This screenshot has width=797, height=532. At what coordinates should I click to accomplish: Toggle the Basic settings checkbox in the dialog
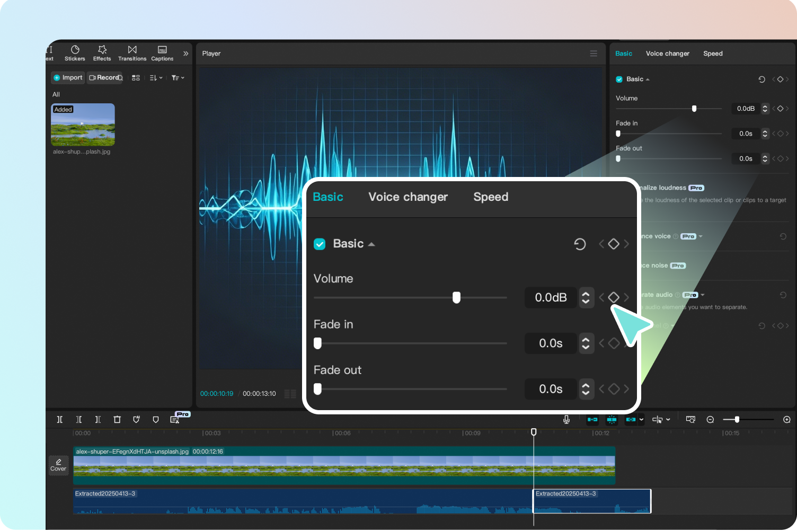(x=320, y=244)
